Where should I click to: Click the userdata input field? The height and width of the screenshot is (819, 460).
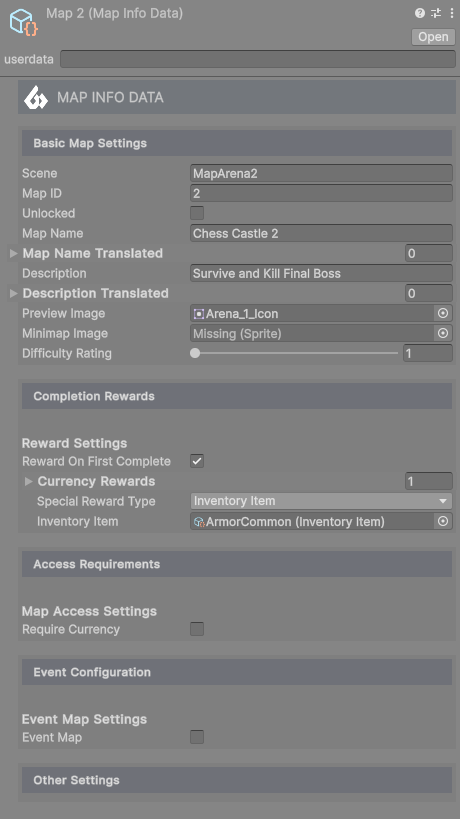point(258,59)
